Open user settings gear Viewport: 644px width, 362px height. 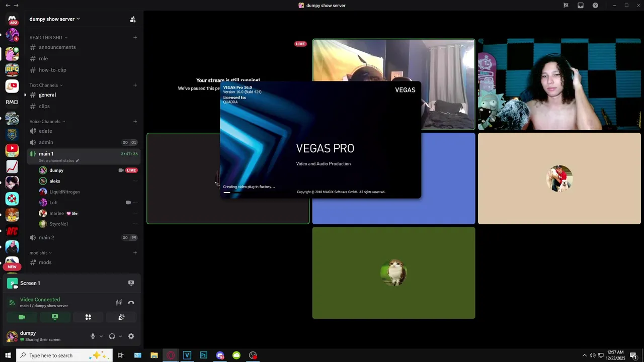(131, 336)
